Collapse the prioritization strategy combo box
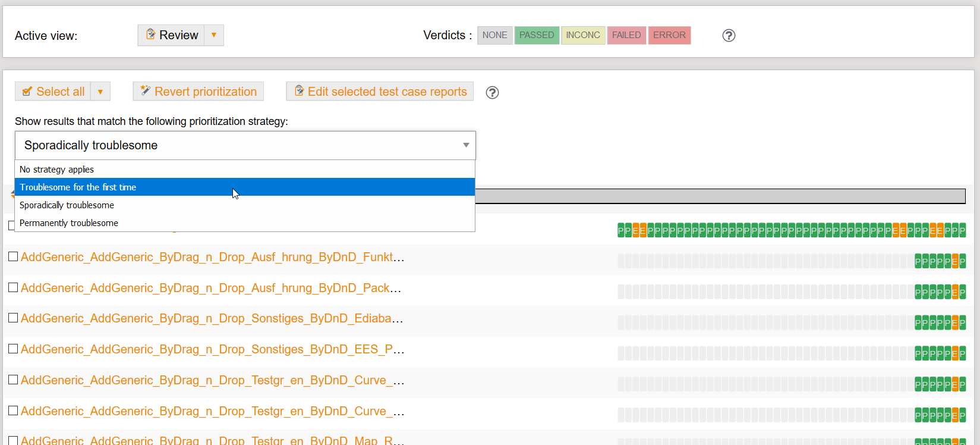This screenshot has height=445, width=980. point(466,145)
